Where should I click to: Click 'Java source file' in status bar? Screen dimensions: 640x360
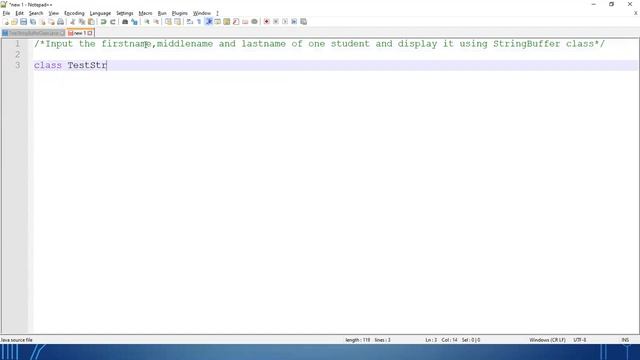click(16, 340)
